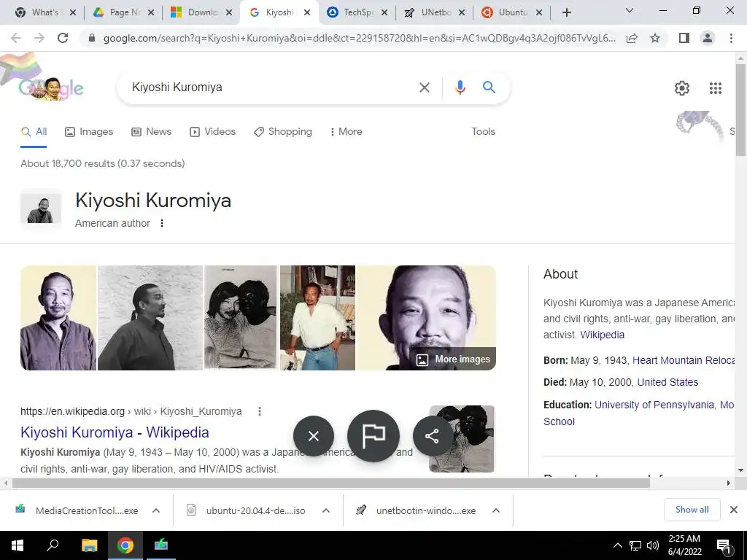
Task: Submit search with magnifier icon
Action: tap(489, 87)
